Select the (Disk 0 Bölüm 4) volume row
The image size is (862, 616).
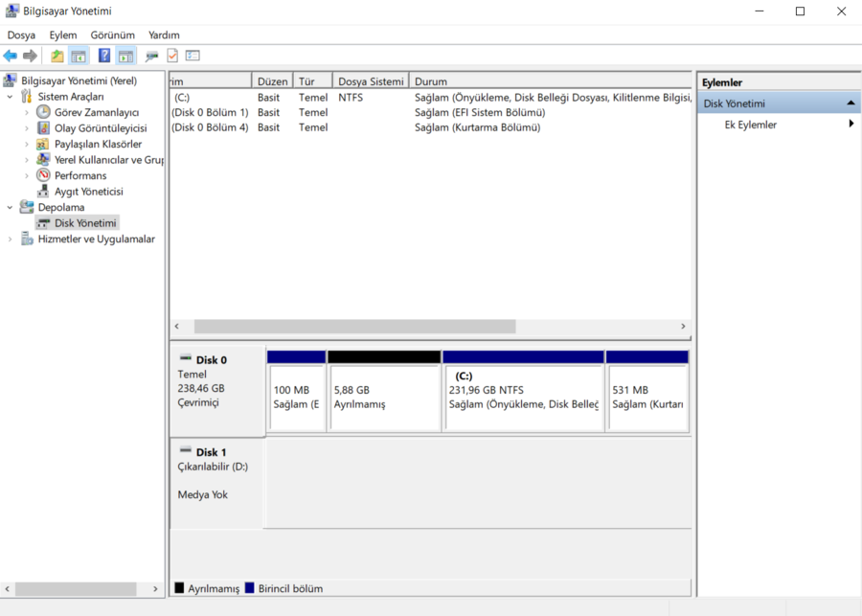pyautogui.click(x=430, y=127)
